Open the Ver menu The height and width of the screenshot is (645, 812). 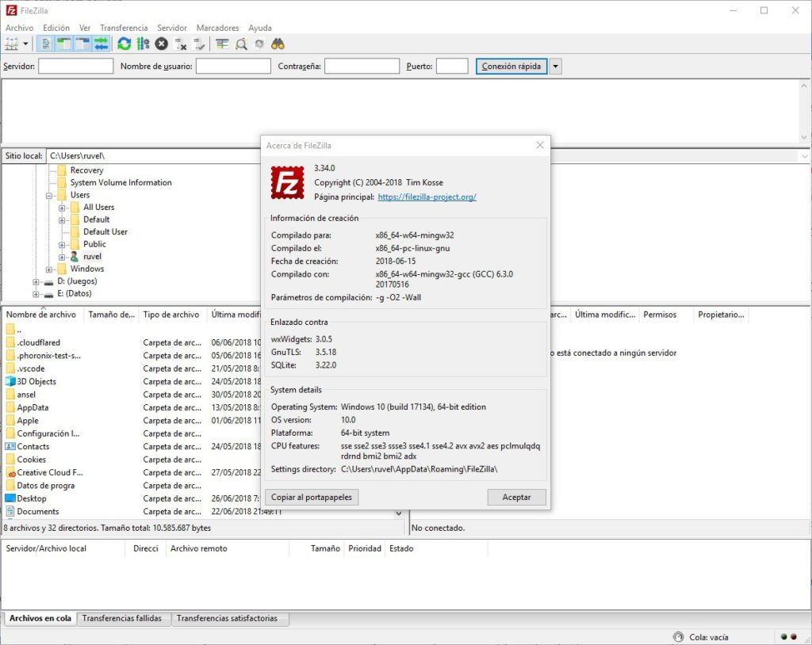85,28
